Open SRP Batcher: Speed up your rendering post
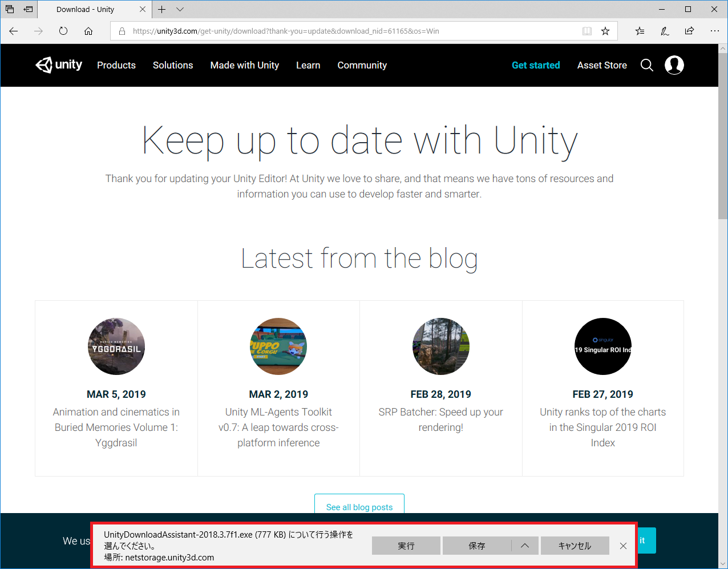Screen dimensions: 728x569 click(x=441, y=419)
